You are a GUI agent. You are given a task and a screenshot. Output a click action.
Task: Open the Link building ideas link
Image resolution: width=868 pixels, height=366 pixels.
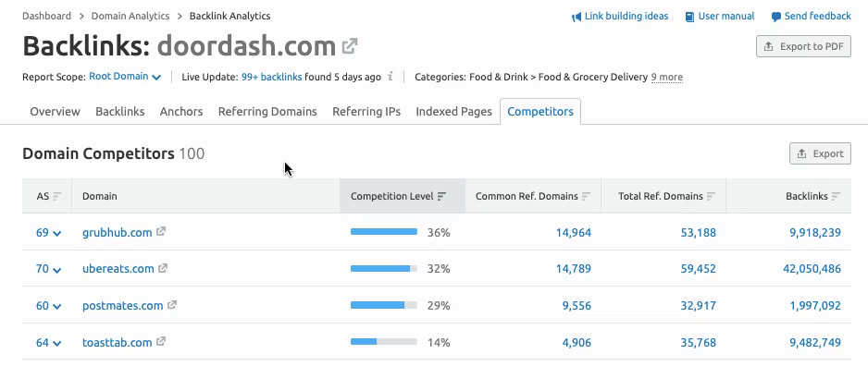pos(620,16)
